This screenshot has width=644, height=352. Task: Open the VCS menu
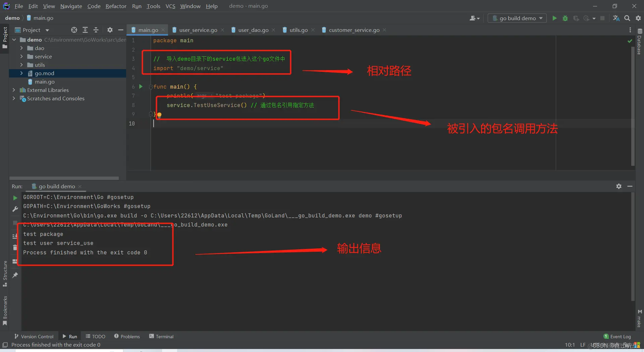point(170,6)
